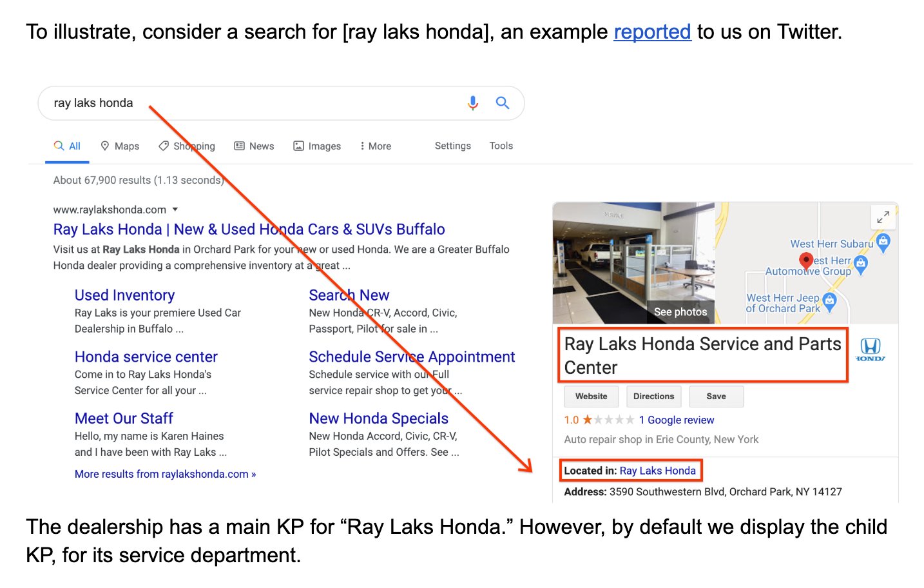Click 'Auto repair shop in Erie County' text
Screen dimensions: 924x588
point(661,440)
